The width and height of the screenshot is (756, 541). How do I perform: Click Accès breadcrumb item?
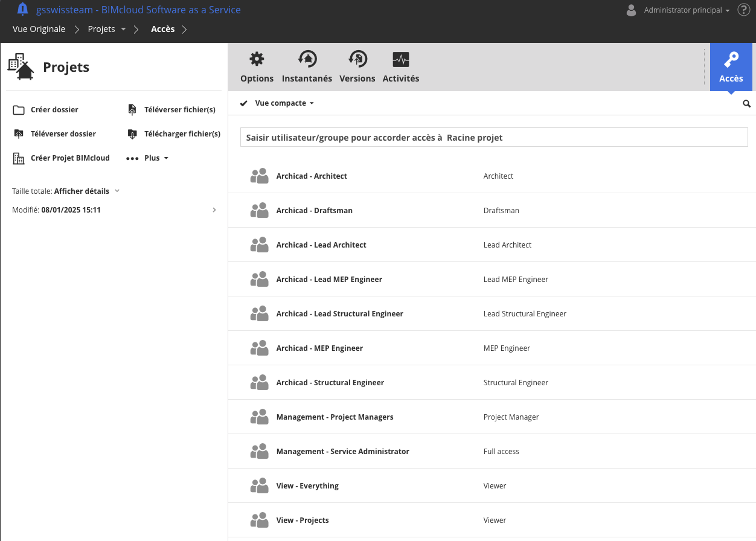163,29
